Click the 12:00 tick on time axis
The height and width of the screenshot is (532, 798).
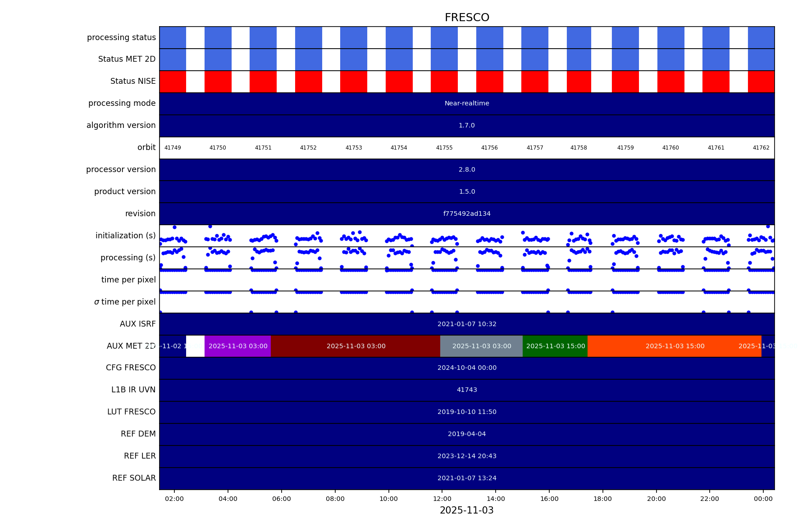coord(442,499)
